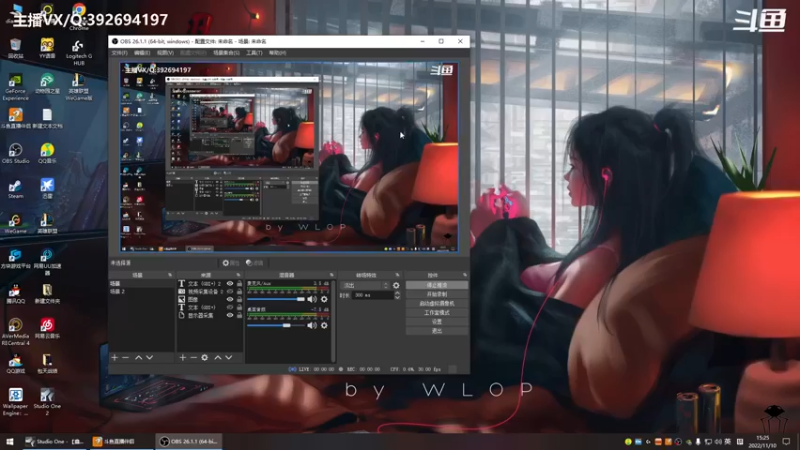
Task: Open the GeForce Experience desktop icon
Action: coord(15,86)
